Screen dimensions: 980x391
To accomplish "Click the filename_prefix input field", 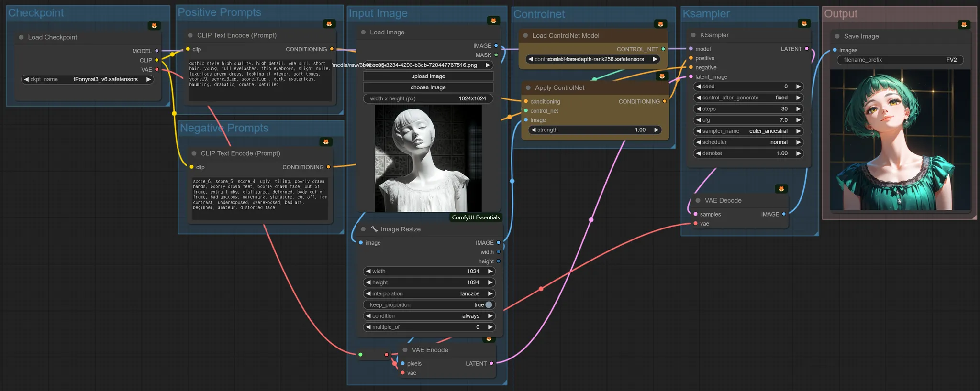I will (900, 60).
